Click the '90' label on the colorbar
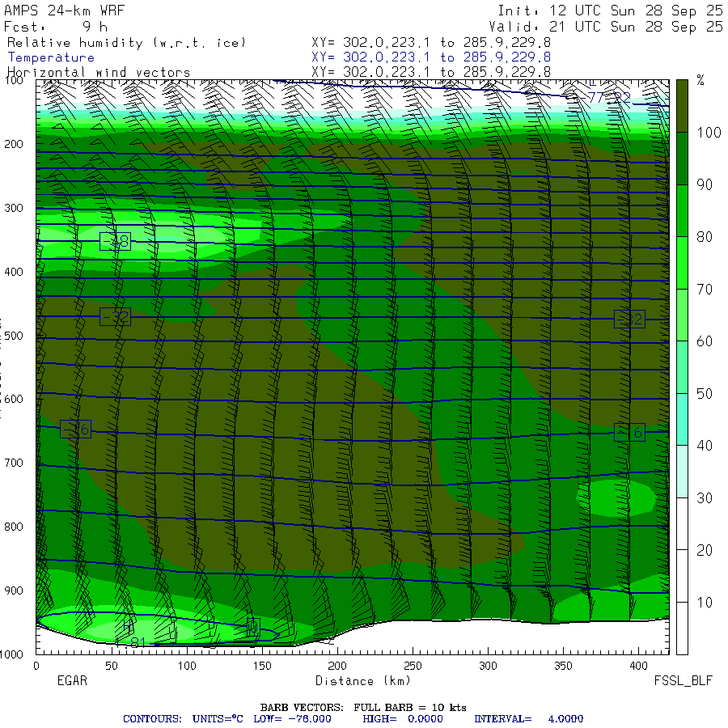The image size is (728, 728). (x=705, y=184)
